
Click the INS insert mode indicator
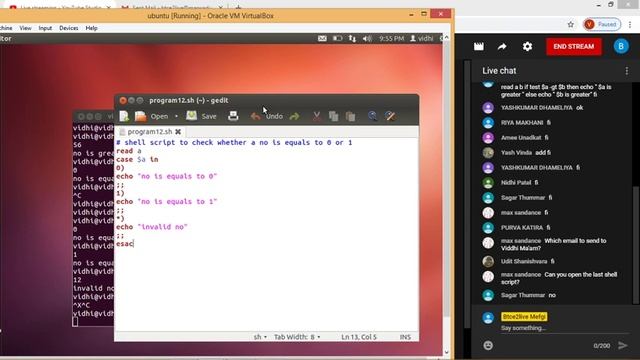click(x=405, y=337)
